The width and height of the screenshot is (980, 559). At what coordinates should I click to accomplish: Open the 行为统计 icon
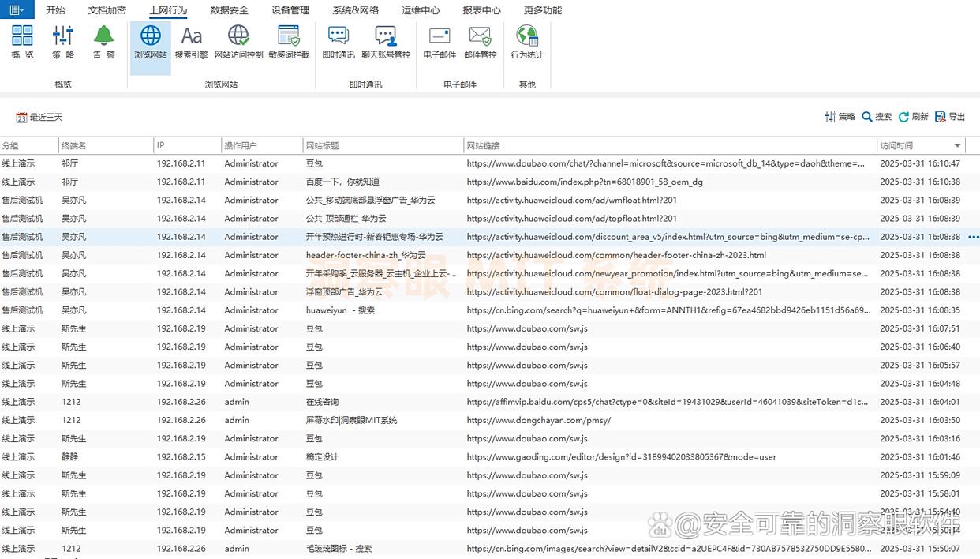[x=527, y=43]
